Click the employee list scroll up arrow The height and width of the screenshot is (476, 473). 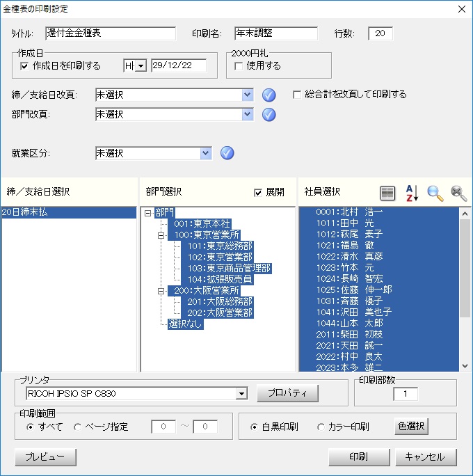(465, 214)
